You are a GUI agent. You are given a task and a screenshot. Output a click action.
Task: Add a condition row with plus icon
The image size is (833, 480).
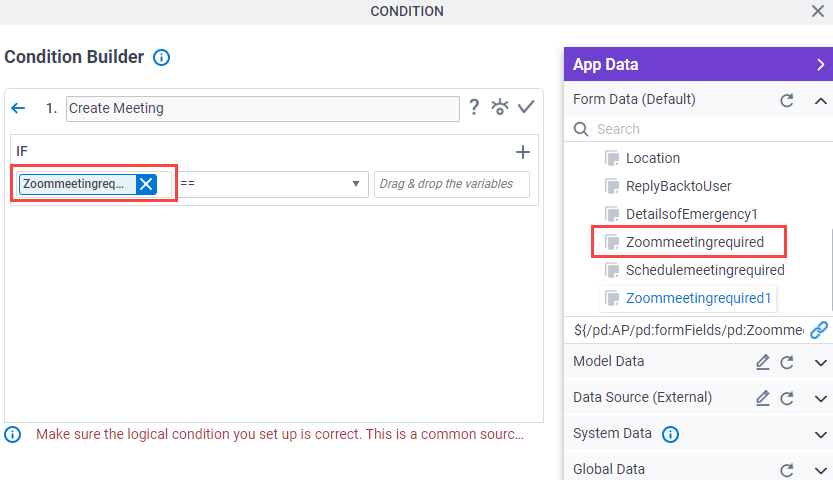point(523,152)
